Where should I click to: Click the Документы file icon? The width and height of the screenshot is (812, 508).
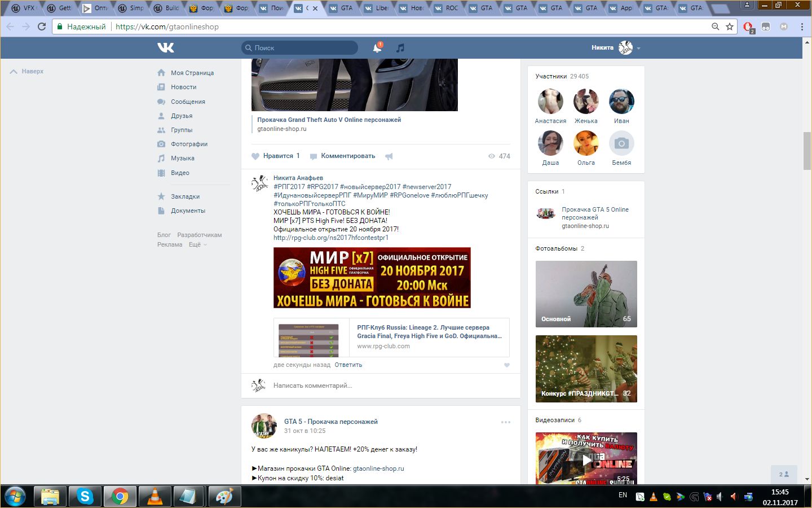pos(161,211)
